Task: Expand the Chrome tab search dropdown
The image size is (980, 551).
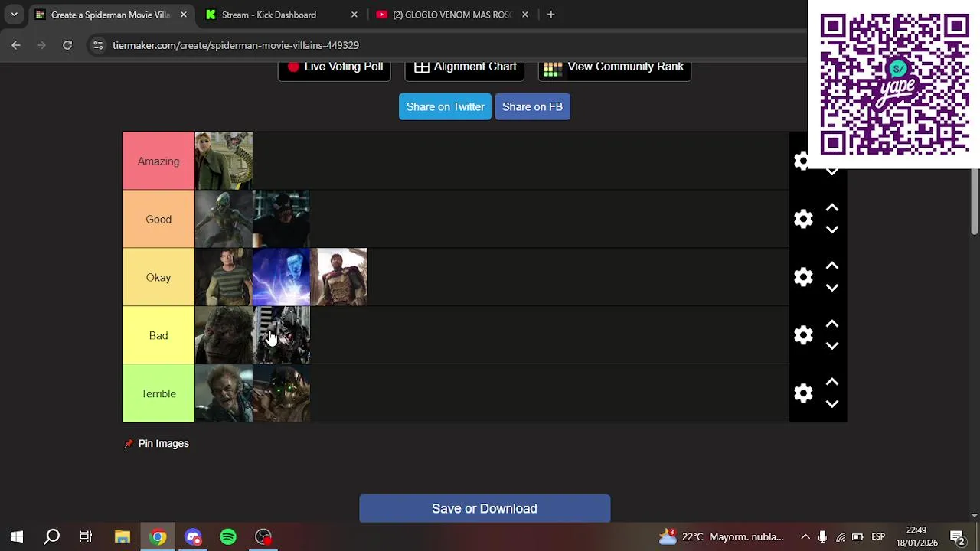Action: (14, 15)
